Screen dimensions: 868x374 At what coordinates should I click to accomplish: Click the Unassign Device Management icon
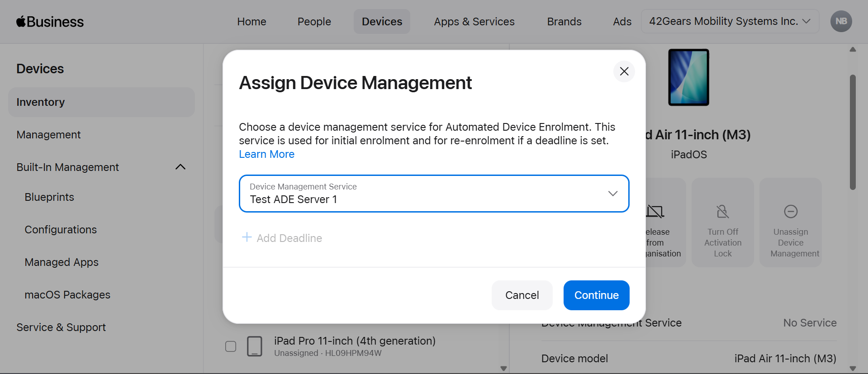790,212
